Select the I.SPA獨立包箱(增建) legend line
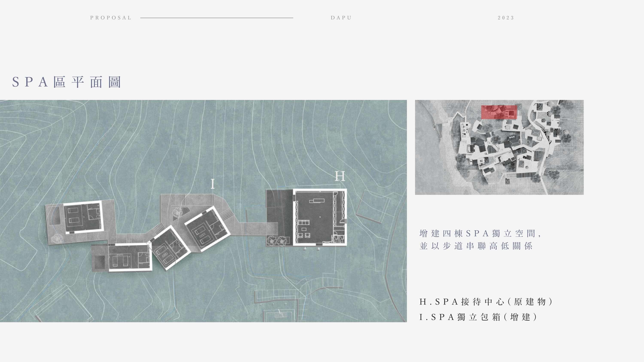The height and width of the screenshot is (362, 644). pos(478,317)
